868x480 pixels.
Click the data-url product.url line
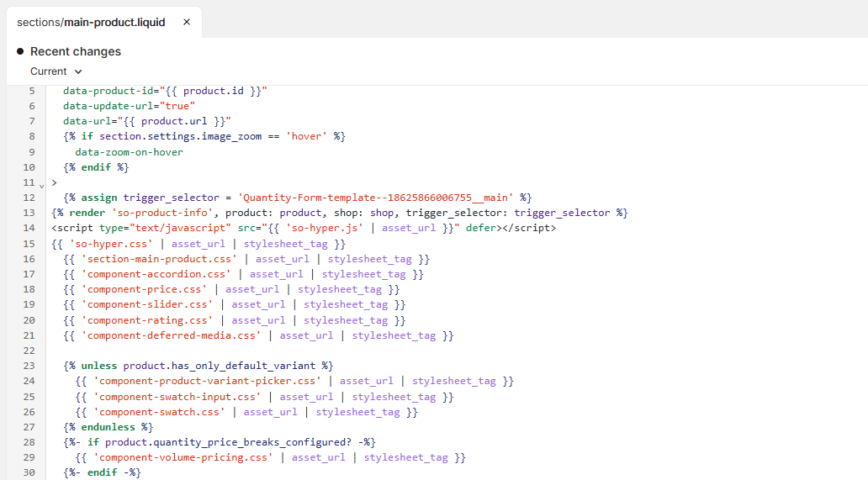[x=146, y=121]
